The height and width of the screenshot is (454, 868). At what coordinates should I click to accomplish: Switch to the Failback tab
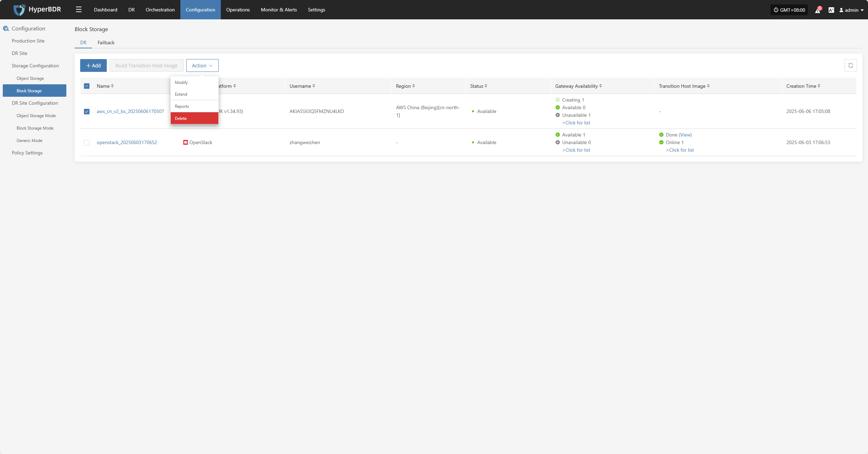tap(106, 42)
